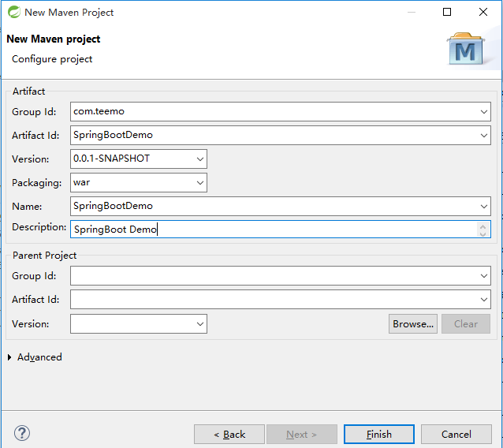Viewport: 503px width, 448px height.
Task: Click the greyed Clear button
Action: tap(466, 324)
